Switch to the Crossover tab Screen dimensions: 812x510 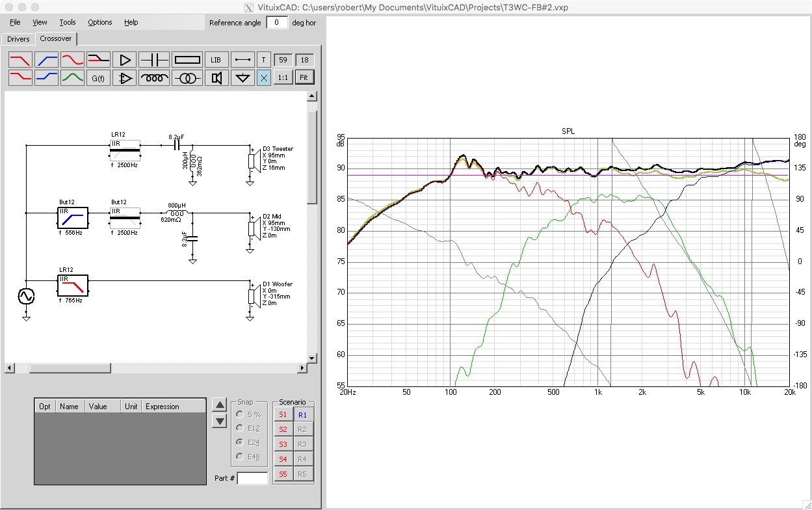pos(56,38)
